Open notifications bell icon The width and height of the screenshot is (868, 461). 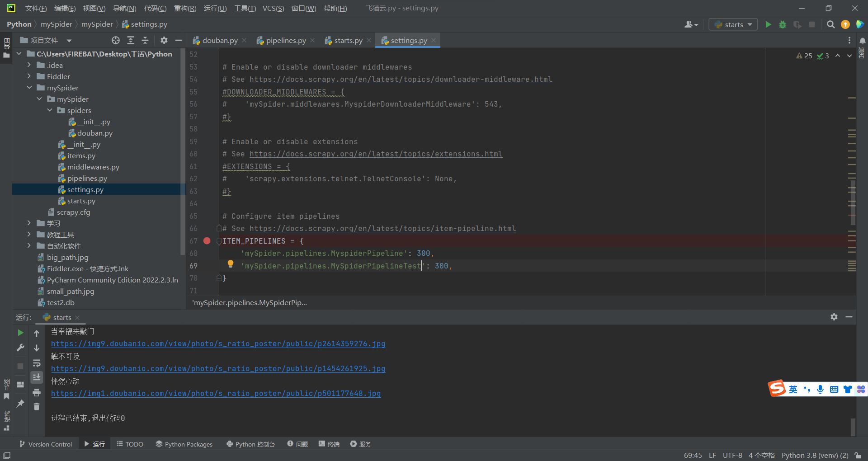point(863,41)
